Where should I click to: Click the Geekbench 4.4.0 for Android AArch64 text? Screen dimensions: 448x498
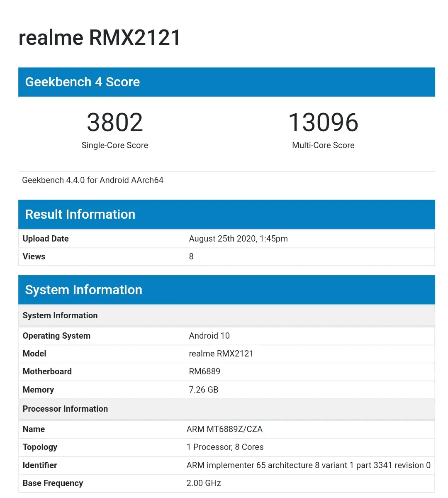93,180
